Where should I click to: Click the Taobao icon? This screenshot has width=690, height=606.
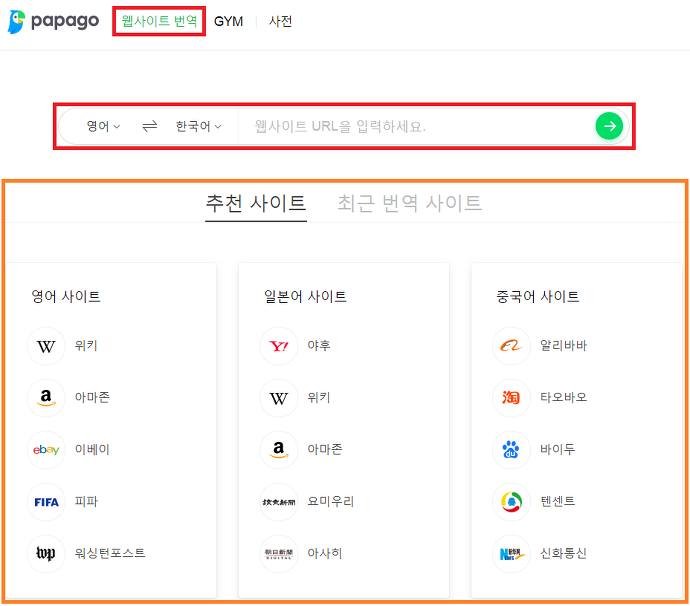point(511,398)
